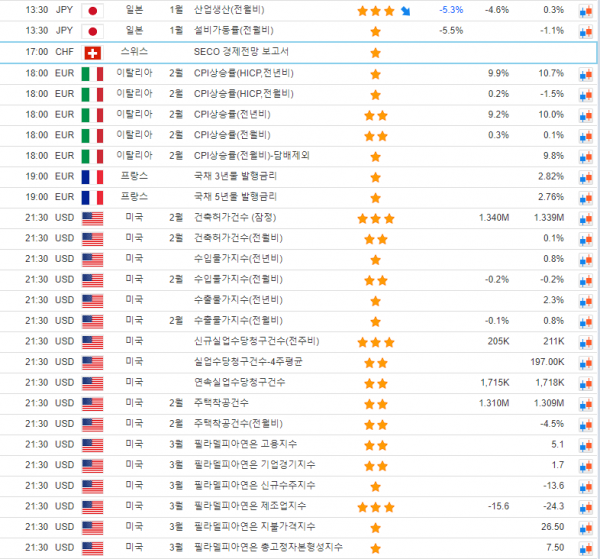Open chart icon for 건축허가건수 (잠정) row
The image size is (600, 559).
585,218
